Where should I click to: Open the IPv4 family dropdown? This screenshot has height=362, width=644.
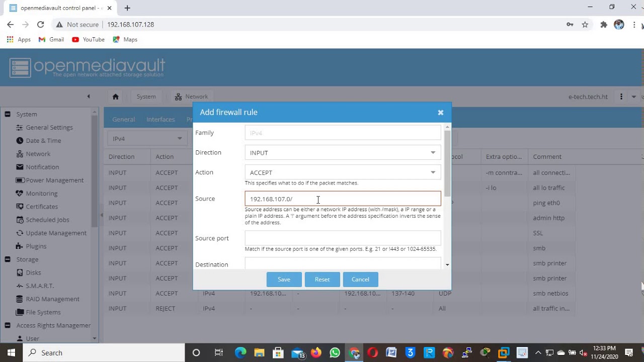(146, 138)
